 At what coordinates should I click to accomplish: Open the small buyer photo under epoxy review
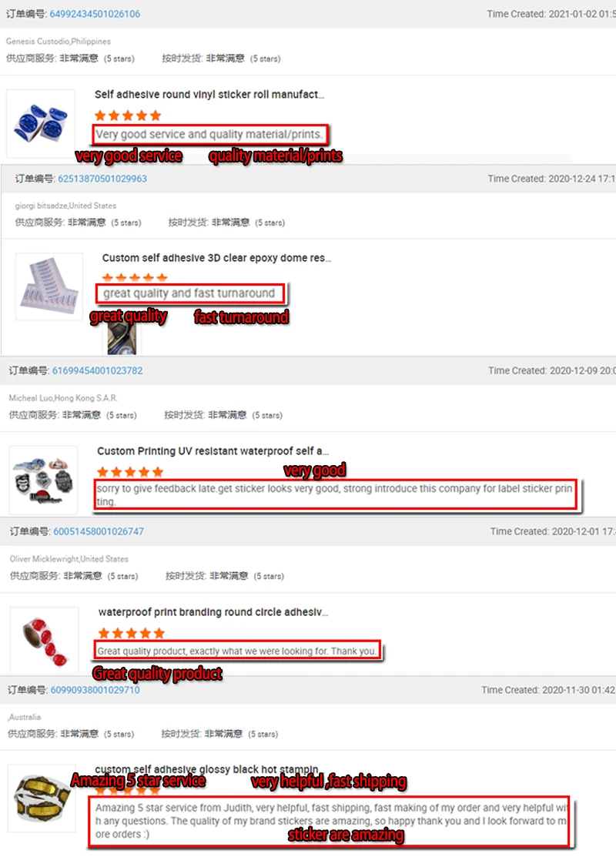[122, 338]
